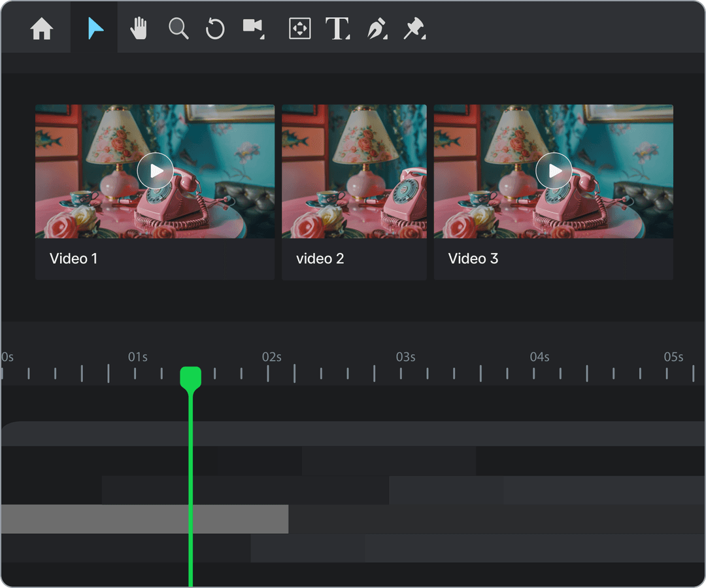Play Video 3 thumbnail

click(x=554, y=171)
